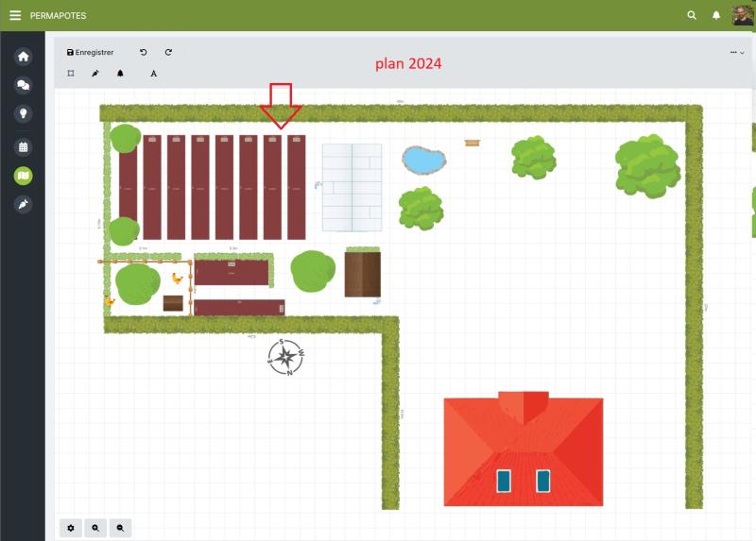Open the hamburger menu next to PERMAPOTES
756x541 pixels.
pos(15,15)
